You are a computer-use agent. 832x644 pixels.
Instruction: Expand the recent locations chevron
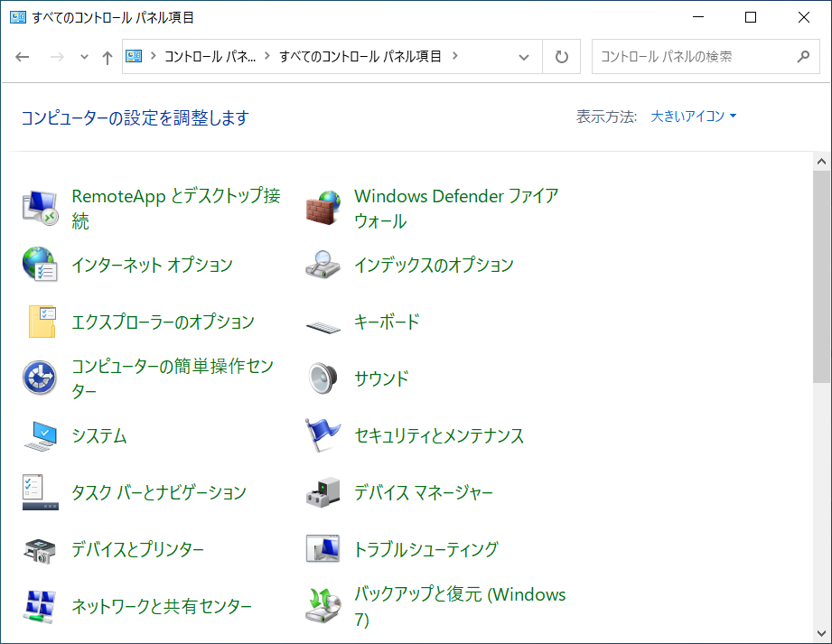click(x=84, y=57)
